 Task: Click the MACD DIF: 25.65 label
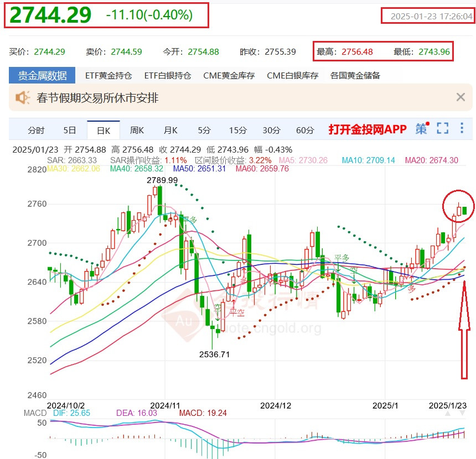tap(71, 413)
